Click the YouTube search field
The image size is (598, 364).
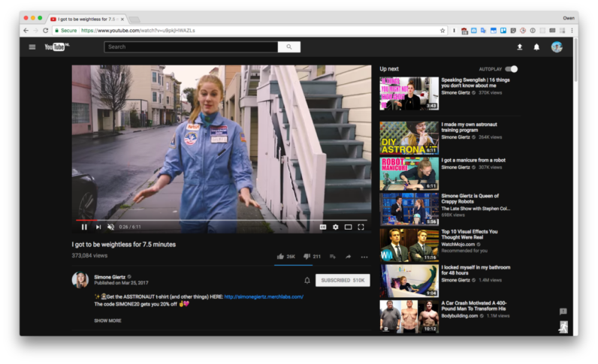[x=192, y=47]
